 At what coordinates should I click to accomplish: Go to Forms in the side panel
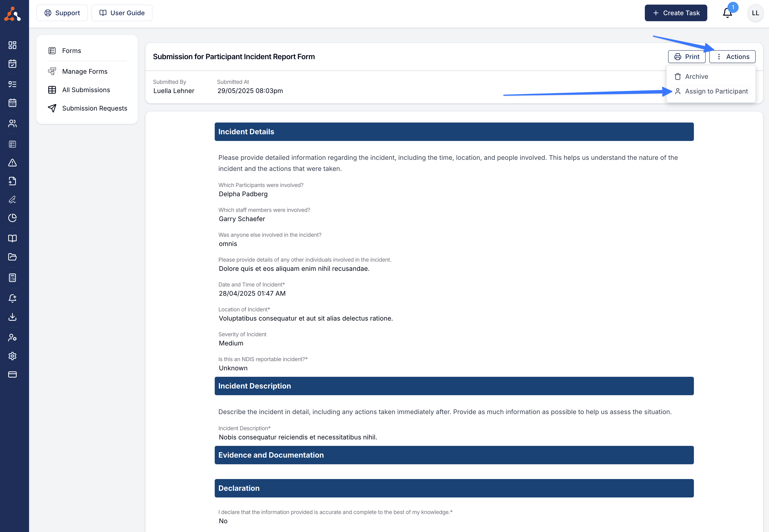tap(87, 51)
